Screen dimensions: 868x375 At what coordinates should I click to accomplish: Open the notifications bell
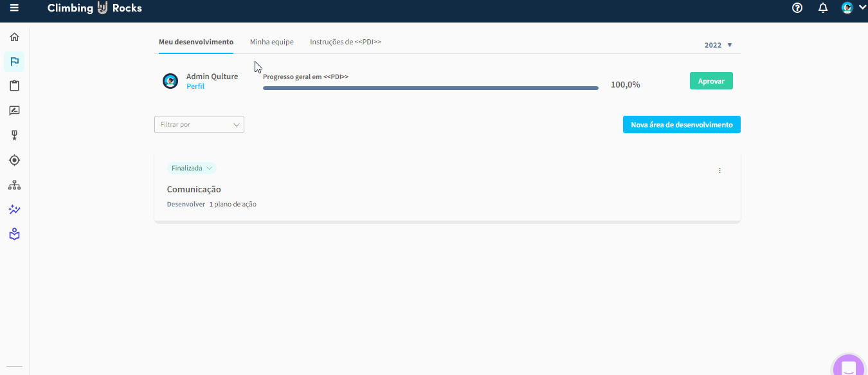click(x=822, y=8)
